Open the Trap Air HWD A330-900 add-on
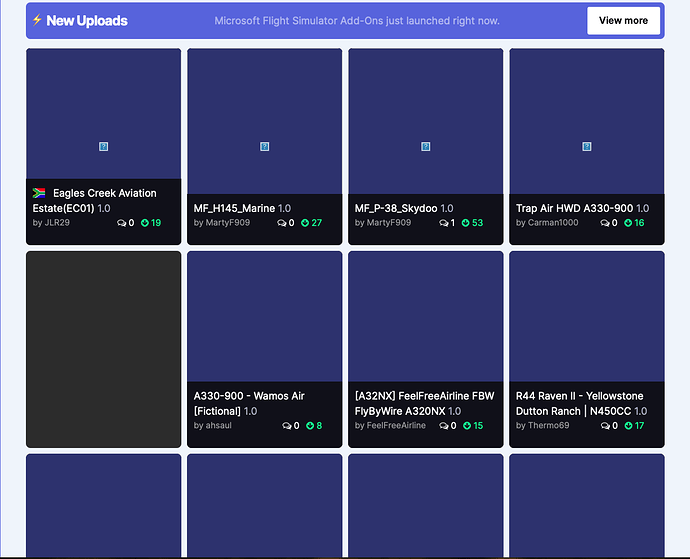The image size is (690, 559). pyautogui.click(x=574, y=208)
